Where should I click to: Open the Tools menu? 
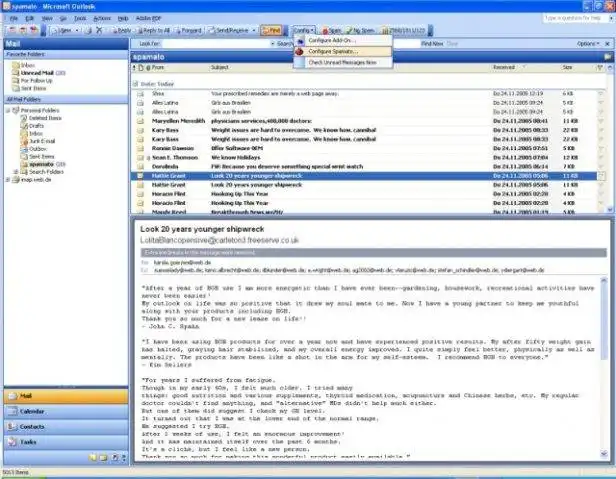[80, 18]
